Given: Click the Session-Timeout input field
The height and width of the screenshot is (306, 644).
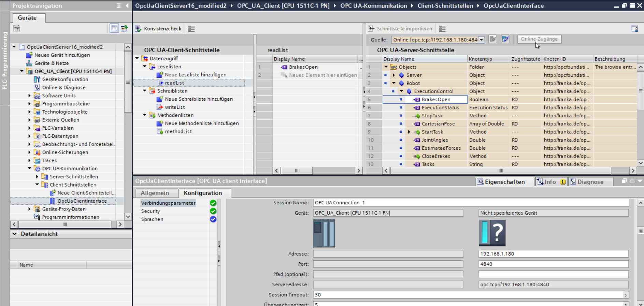Looking at the screenshot, I should coord(468,295).
